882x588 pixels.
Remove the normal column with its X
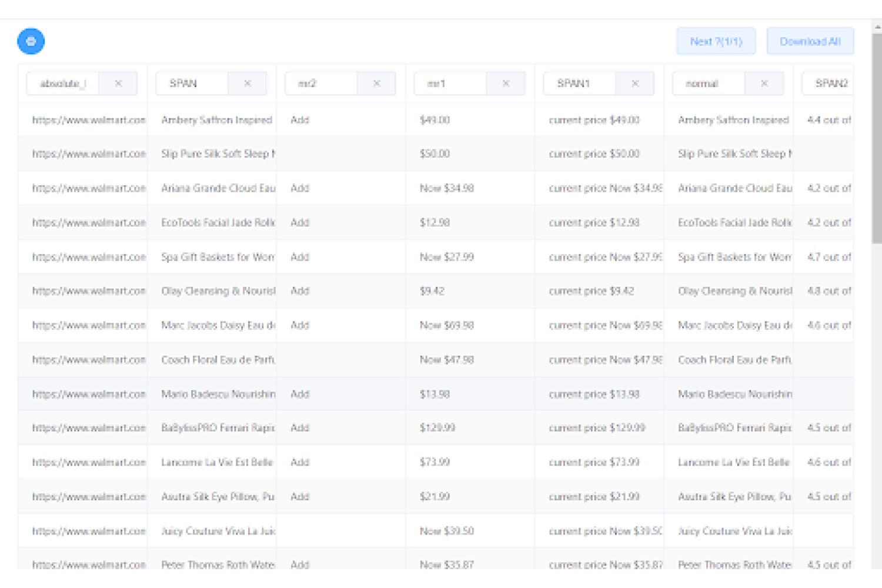point(764,83)
